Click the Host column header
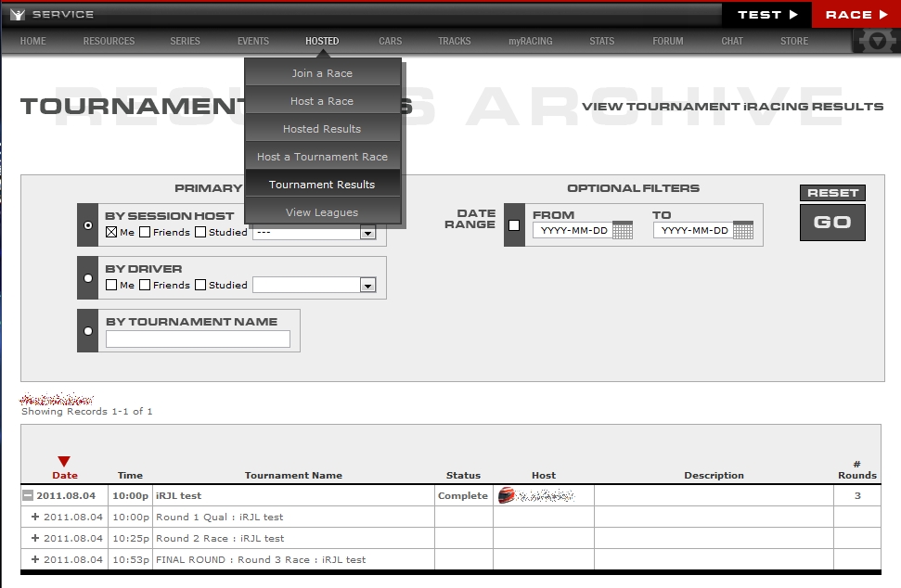The width and height of the screenshot is (901, 588). pyautogui.click(x=544, y=475)
